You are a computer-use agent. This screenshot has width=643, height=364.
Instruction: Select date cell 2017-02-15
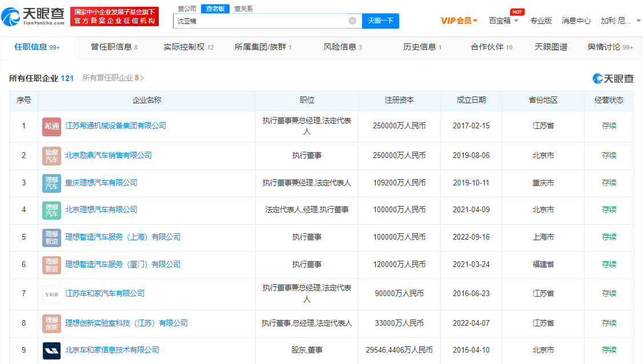click(x=471, y=126)
